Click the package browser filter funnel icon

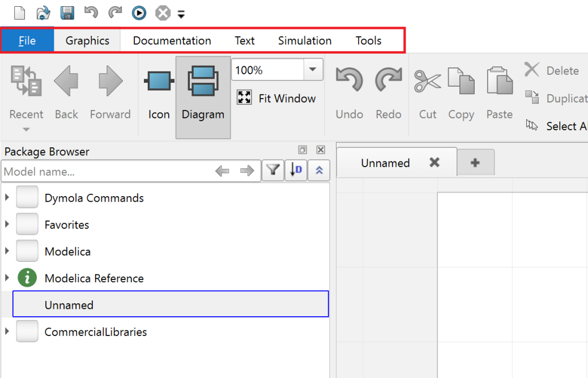pyautogui.click(x=272, y=171)
